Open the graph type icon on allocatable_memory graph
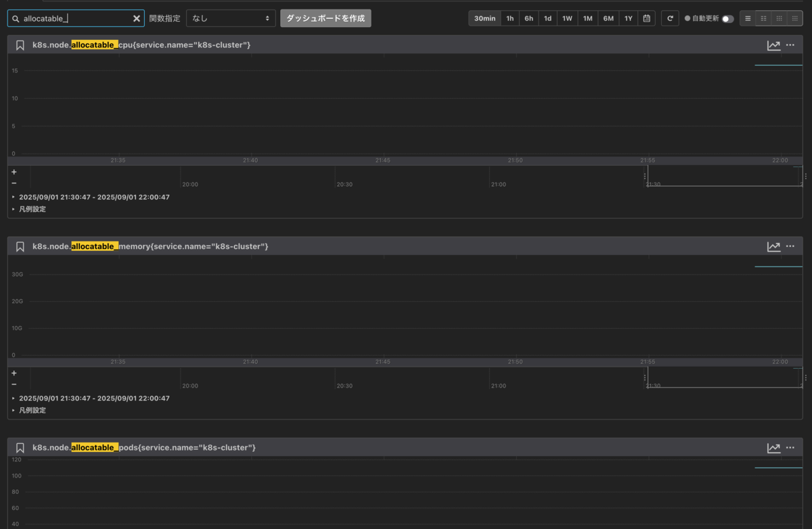 (773, 246)
